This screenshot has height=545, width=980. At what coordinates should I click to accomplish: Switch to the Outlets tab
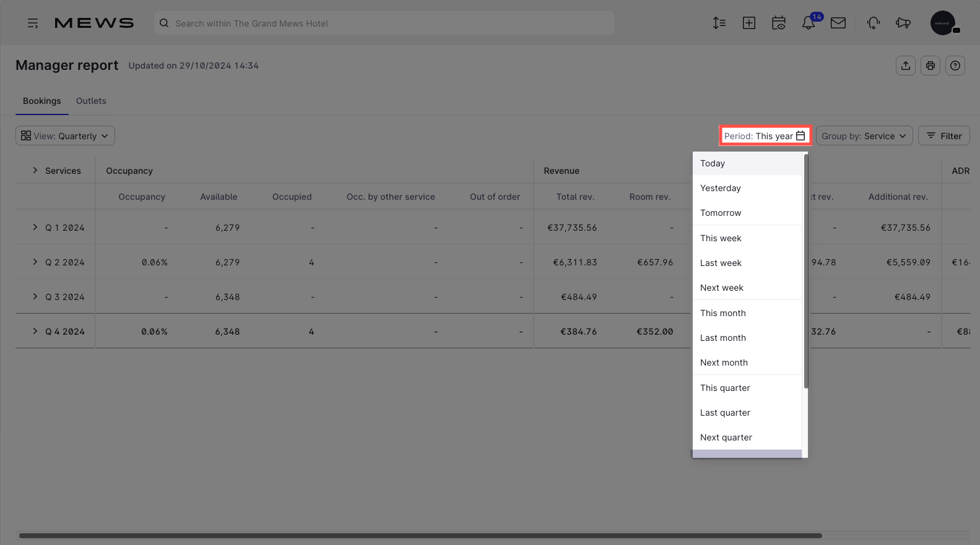[91, 101]
